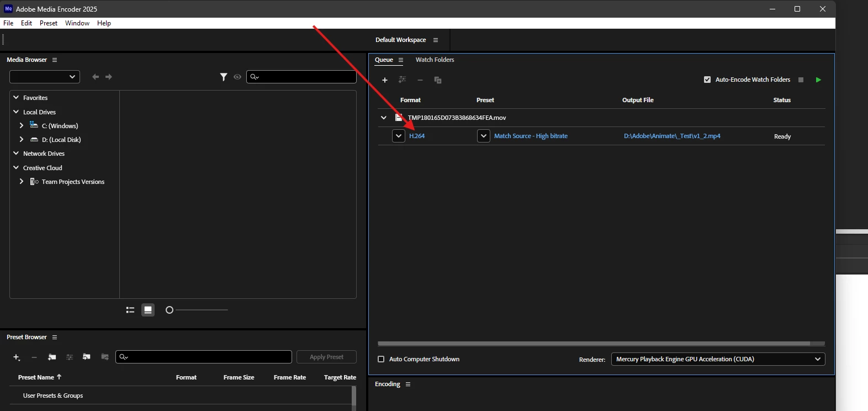Click the Preset Settings sliders icon
The height and width of the screenshot is (411, 868).
tap(70, 357)
